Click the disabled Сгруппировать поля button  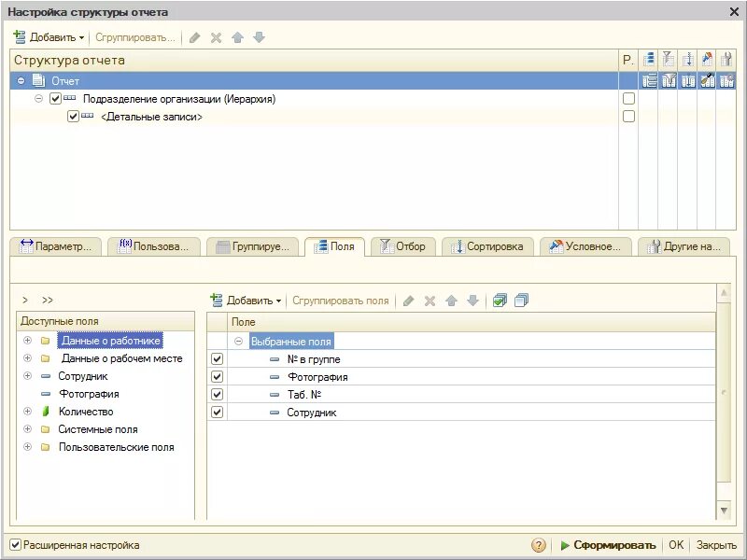[341, 301]
